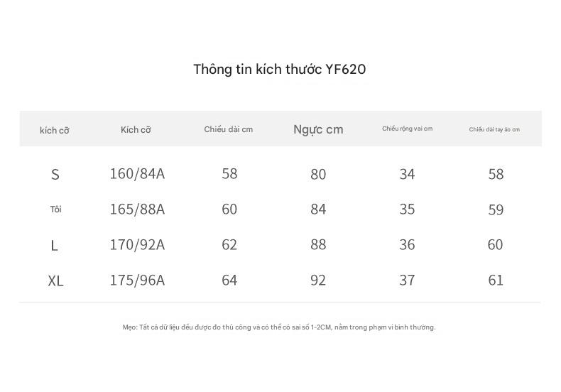561x392 pixels.
Task: Click the "160/84A" size cell
Action: (x=137, y=173)
